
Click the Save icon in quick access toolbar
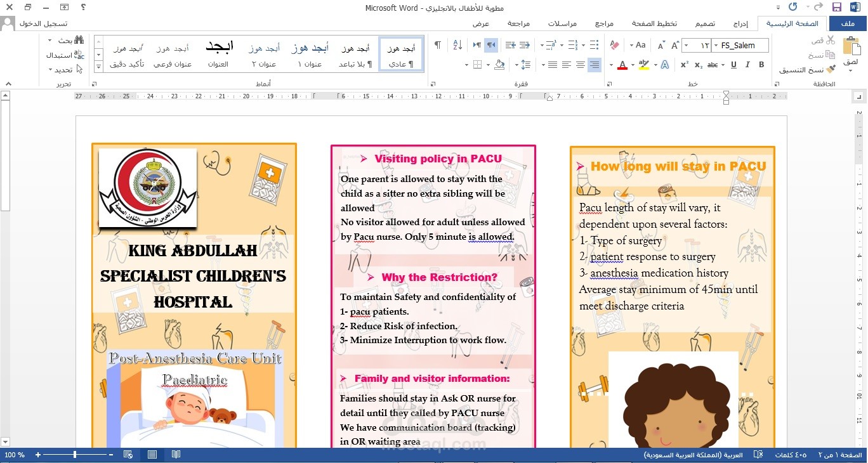coord(837,7)
